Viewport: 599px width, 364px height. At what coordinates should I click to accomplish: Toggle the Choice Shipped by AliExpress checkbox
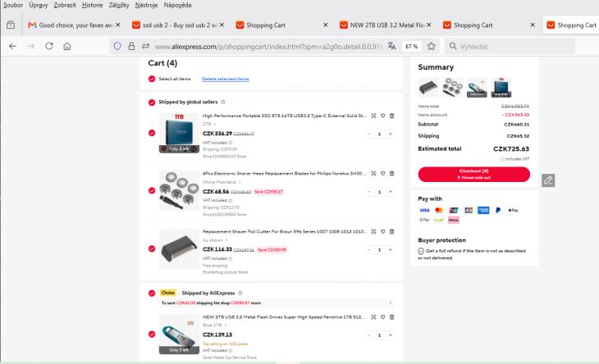(x=152, y=293)
